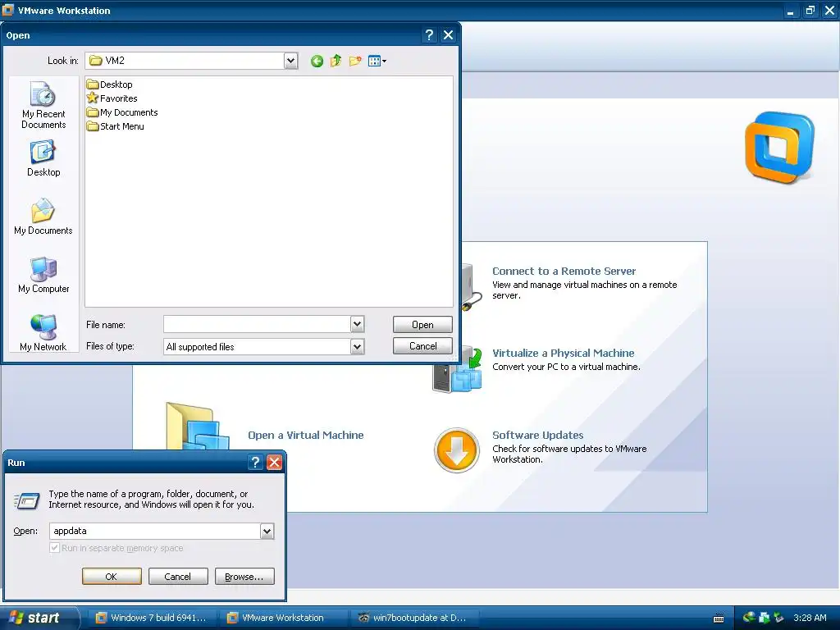
Task: Click the Run dialog help question mark
Action: [256, 463]
